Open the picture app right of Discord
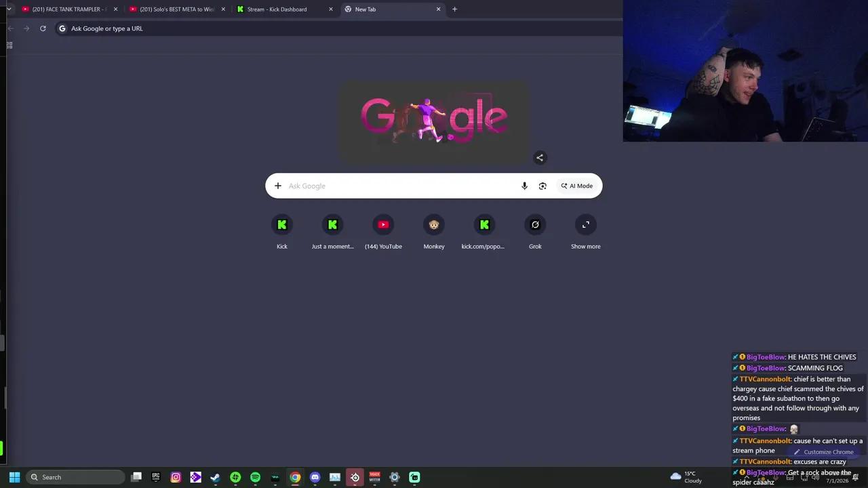 pos(334,477)
